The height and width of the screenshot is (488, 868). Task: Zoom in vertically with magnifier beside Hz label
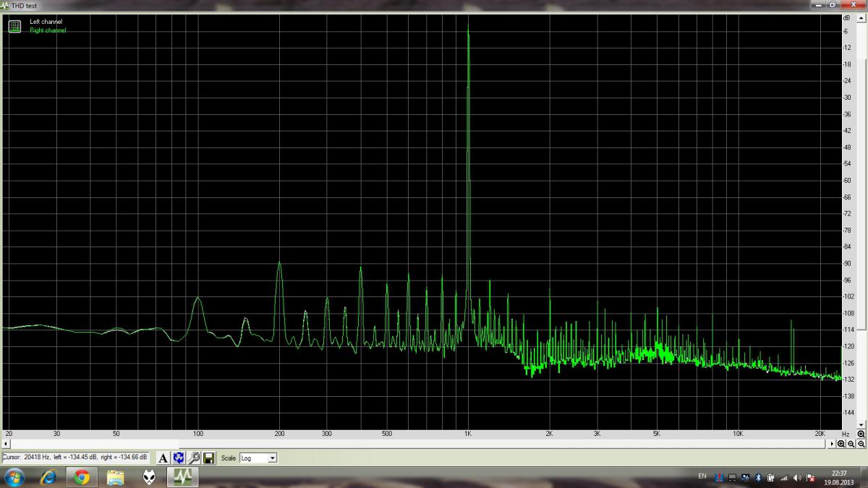pyautogui.click(x=861, y=434)
